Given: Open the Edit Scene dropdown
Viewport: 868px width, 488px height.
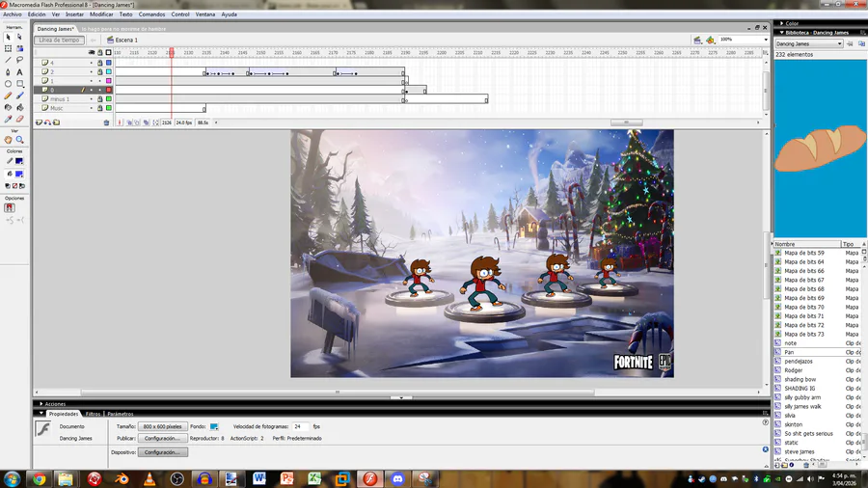Looking at the screenshot, I should click(697, 40).
